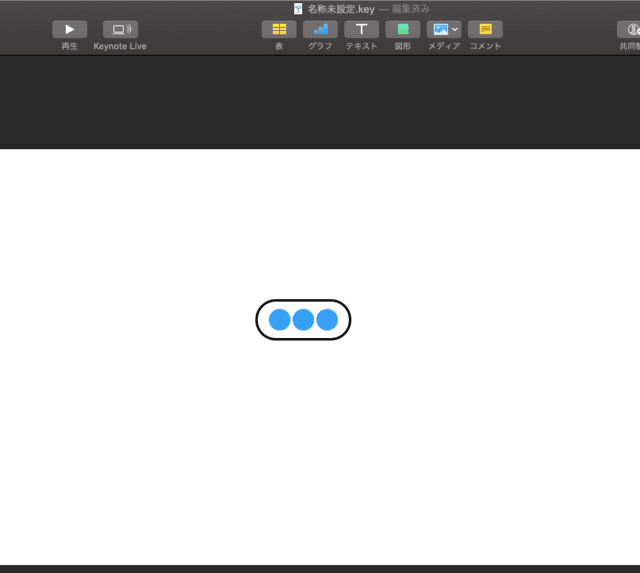This screenshot has width=640, height=573.
Task: Click the dark strip below the slide
Action: click(x=320, y=568)
